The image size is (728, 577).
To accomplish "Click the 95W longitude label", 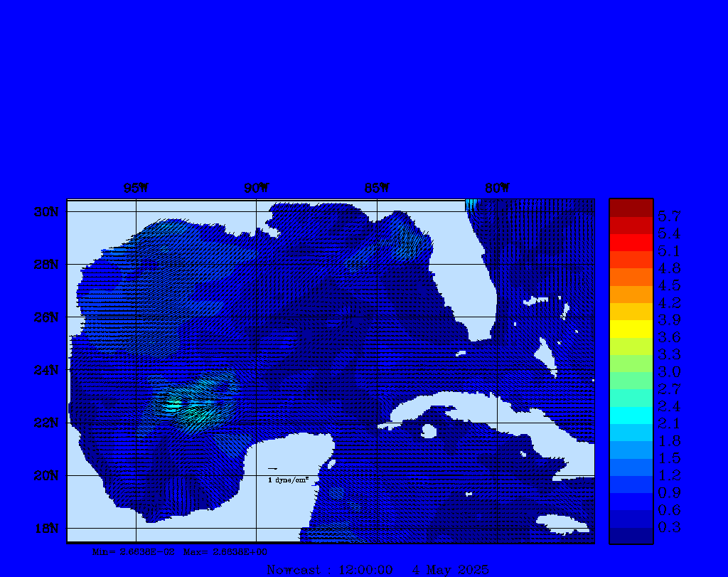I will tap(136, 188).
